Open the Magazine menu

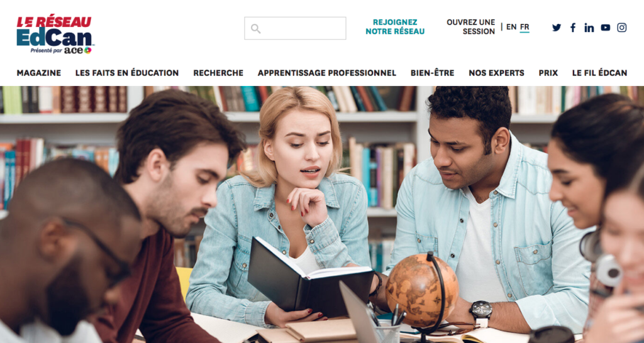pos(38,73)
